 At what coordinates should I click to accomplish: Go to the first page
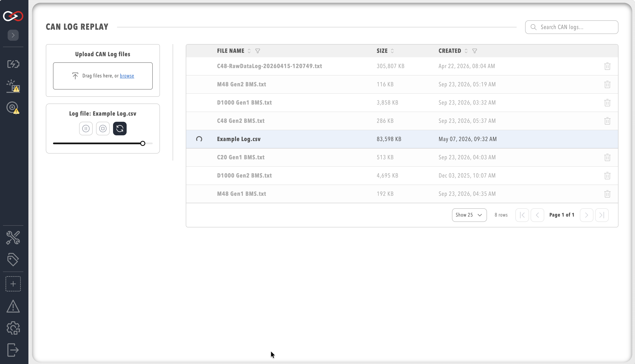pyautogui.click(x=522, y=215)
